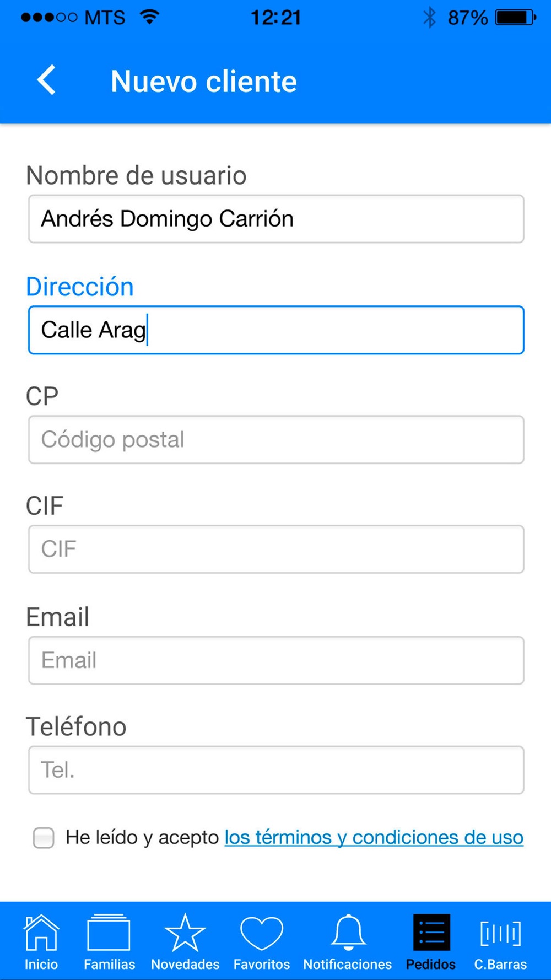
Task: Open the Inicio home icon
Action: tap(41, 933)
